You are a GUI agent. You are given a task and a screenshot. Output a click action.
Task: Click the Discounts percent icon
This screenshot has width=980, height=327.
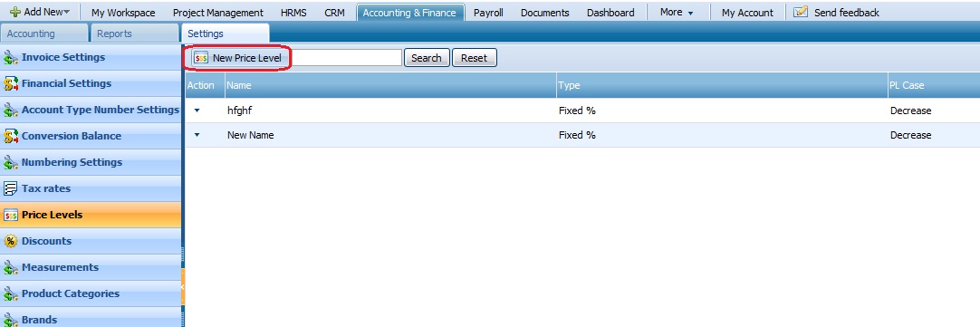click(x=11, y=241)
